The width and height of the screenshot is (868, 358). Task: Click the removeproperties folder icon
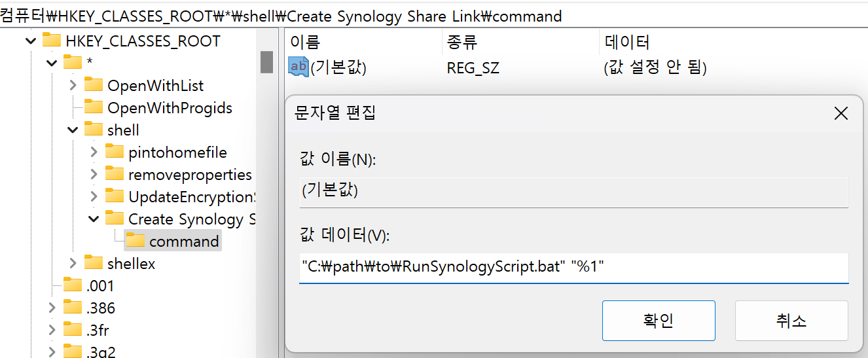pyautogui.click(x=115, y=174)
